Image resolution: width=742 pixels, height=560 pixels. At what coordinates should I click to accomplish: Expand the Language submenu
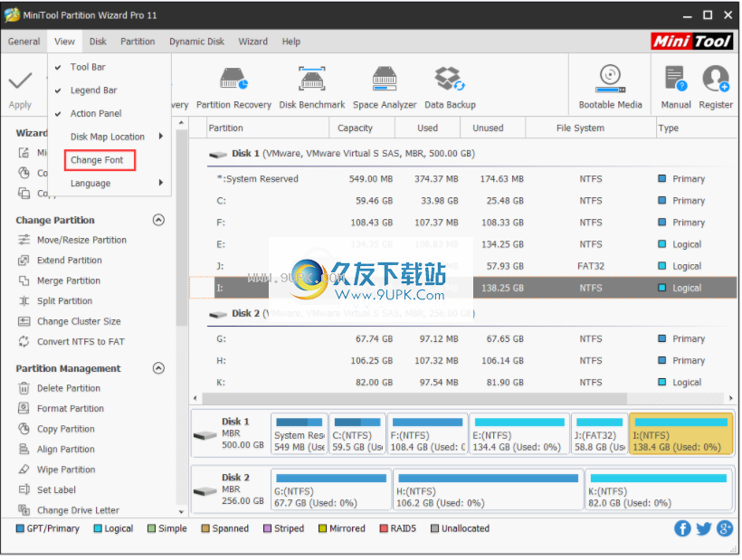coord(109,183)
